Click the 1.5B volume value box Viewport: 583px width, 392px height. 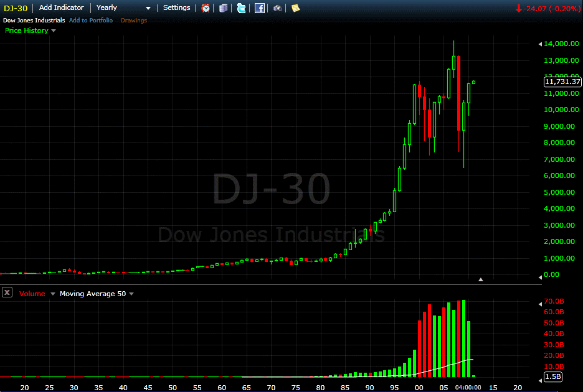click(553, 376)
